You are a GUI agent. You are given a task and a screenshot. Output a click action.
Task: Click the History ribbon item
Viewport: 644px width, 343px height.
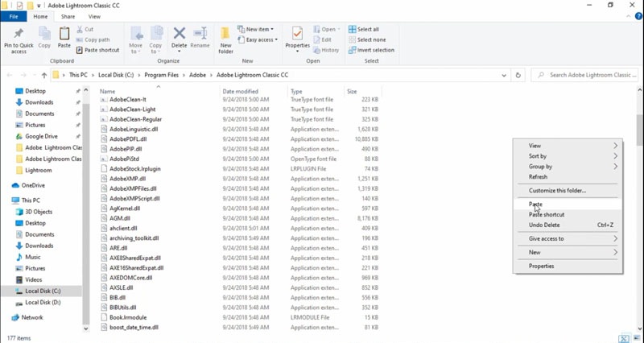[326, 50]
